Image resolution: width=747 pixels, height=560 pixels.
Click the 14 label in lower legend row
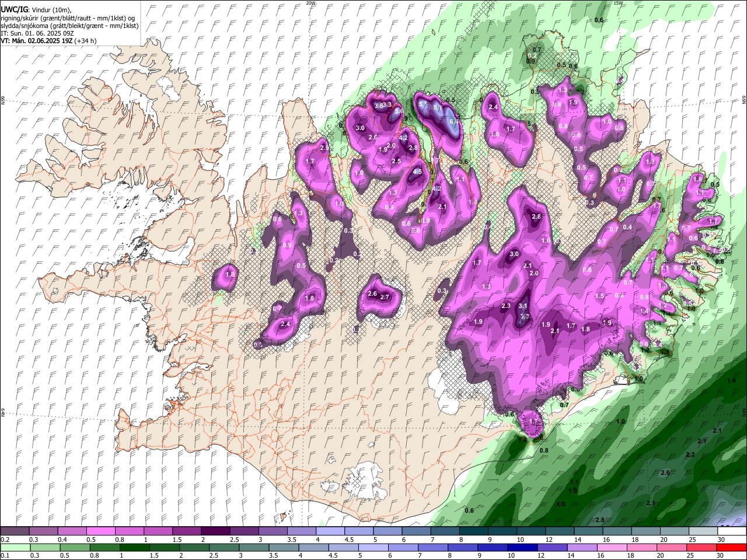pyautogui.click(x=571, y=555)
